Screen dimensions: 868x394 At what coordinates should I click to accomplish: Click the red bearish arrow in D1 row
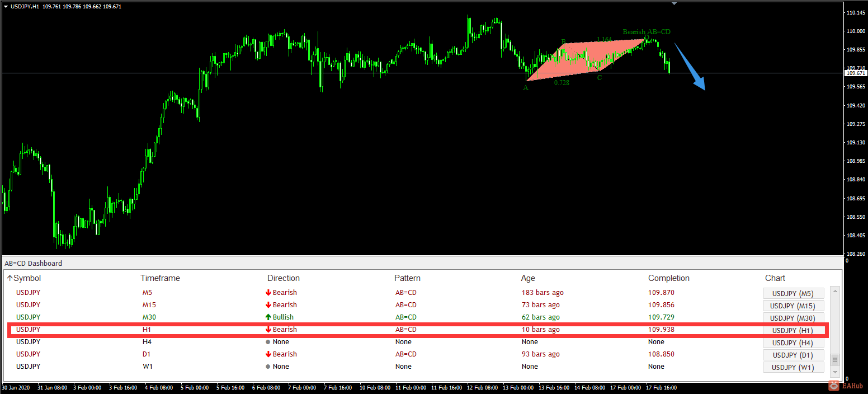[268, 354]
